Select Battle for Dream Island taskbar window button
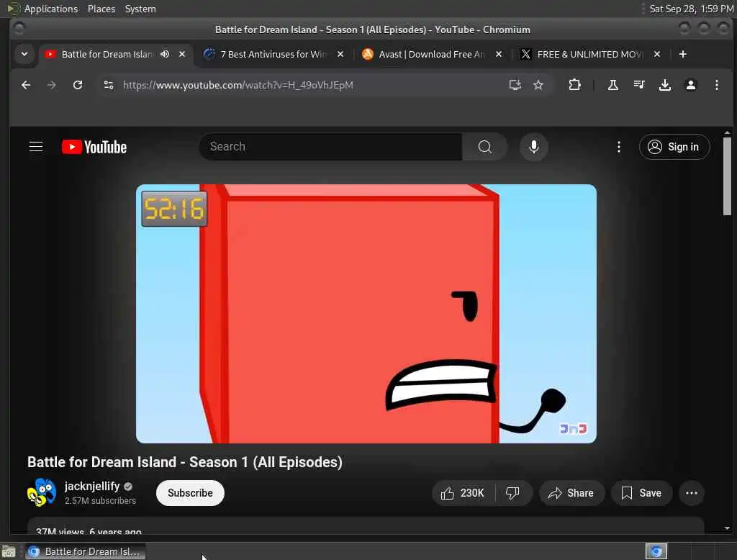This screenshot has width=737, height=560. (x=85, y=551)
